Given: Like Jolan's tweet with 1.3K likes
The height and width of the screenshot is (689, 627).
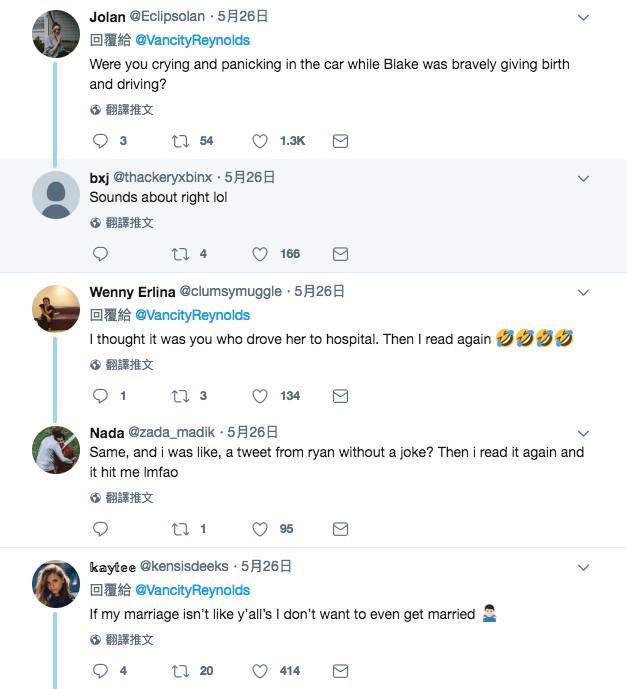Looking at the screenshot, I should click(260, 141).
